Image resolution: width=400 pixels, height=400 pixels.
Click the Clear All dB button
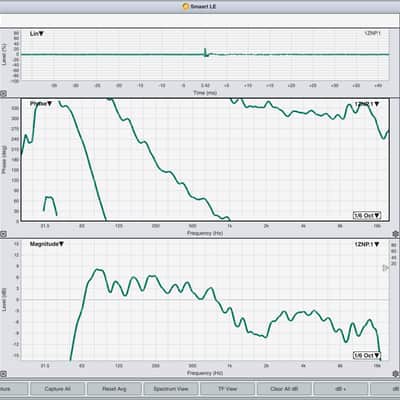click(284, 389)
